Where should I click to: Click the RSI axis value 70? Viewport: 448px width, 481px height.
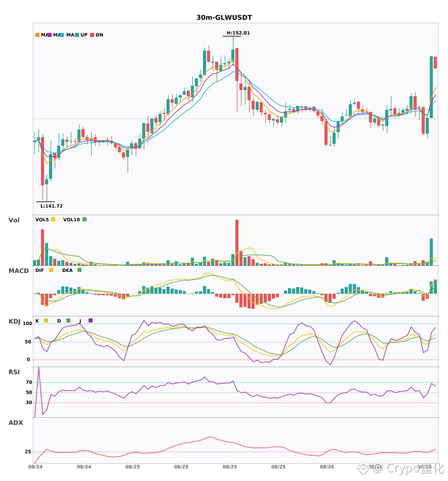coord(29,382)
